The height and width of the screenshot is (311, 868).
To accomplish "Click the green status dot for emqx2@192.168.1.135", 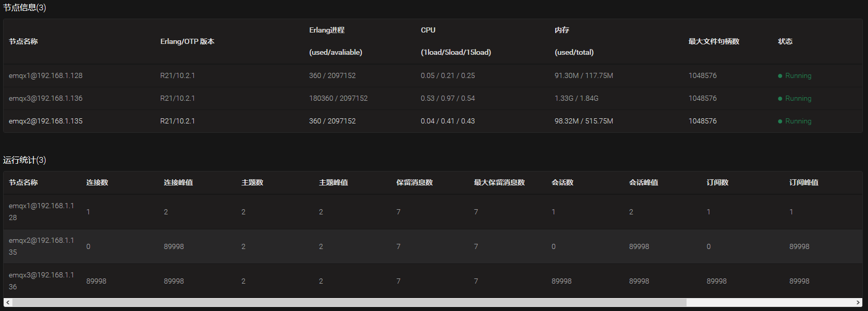I will [x=781, y=121].
